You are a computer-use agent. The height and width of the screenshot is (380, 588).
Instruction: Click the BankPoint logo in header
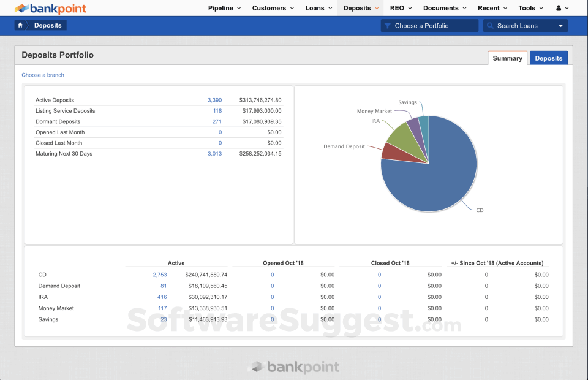(x=50, y=9)
